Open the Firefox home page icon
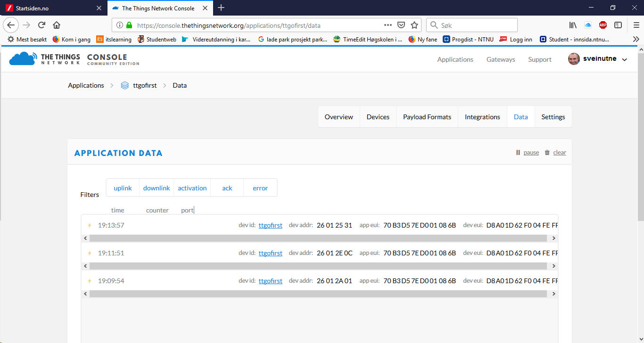This screenshot has width=644, height=343. 57,25
